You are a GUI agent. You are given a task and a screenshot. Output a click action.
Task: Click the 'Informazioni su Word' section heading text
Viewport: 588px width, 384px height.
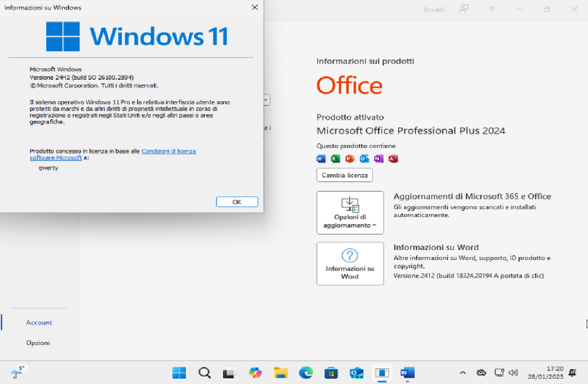click(x=436, y=247)
